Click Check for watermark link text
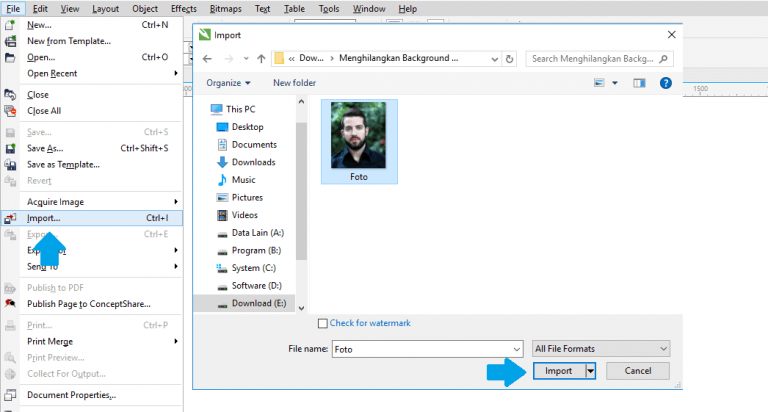This screenshot has width=768, height=412. [370, 323]
